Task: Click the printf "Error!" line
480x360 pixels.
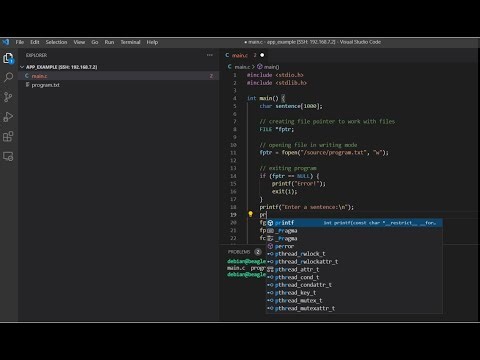Action: tap(299, 184)
